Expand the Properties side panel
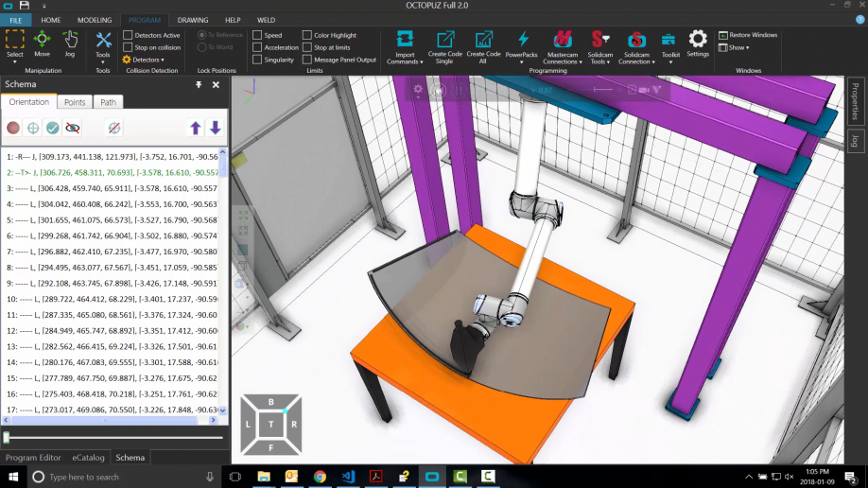Image resolution: width=868 pixels, height=488 pixels. click(x=856, y=101)
